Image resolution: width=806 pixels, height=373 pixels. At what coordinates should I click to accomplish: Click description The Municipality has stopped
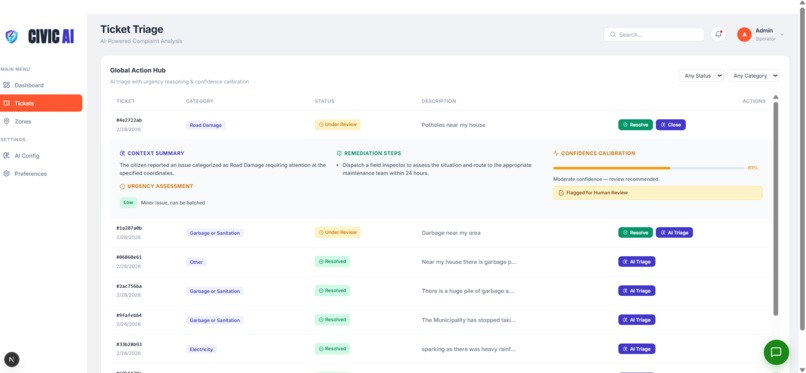[469, 320]
